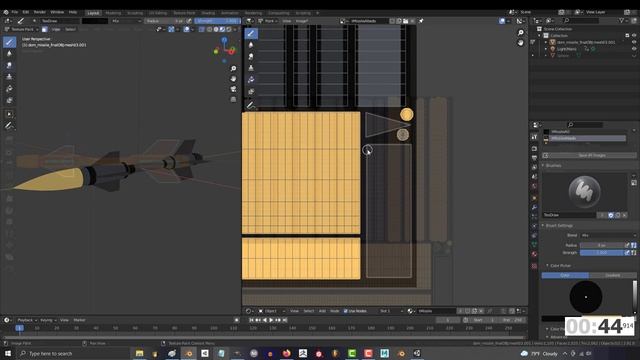640x360 pixels.
Task: Pin the image in image editor header
Action: tap(421, 21)
